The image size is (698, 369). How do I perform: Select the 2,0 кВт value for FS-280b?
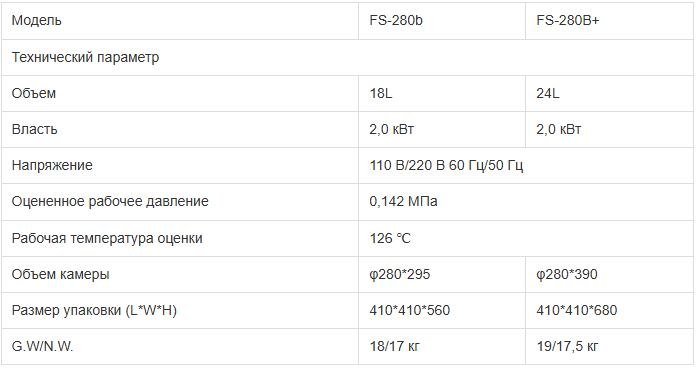tap(392, 130)
